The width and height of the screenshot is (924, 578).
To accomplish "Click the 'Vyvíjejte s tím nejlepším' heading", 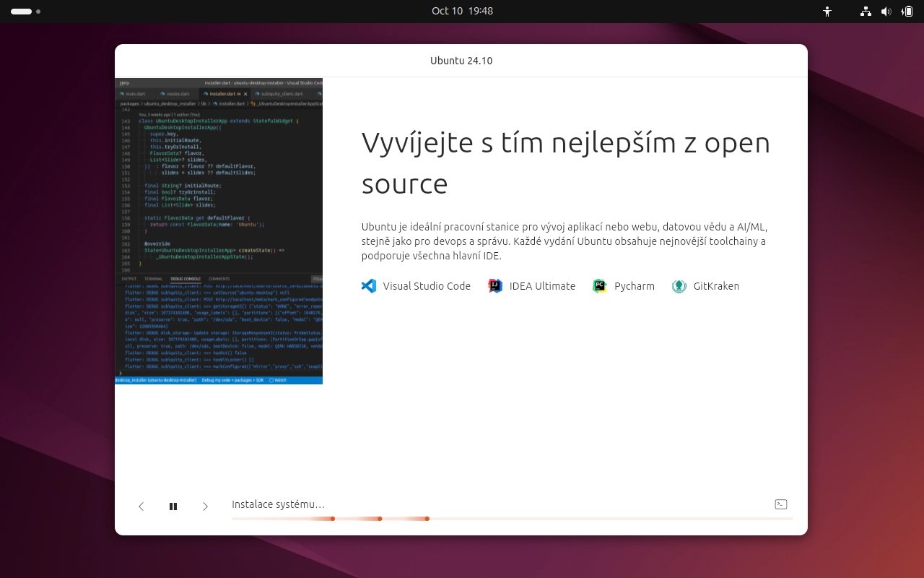I will point(566,163).
